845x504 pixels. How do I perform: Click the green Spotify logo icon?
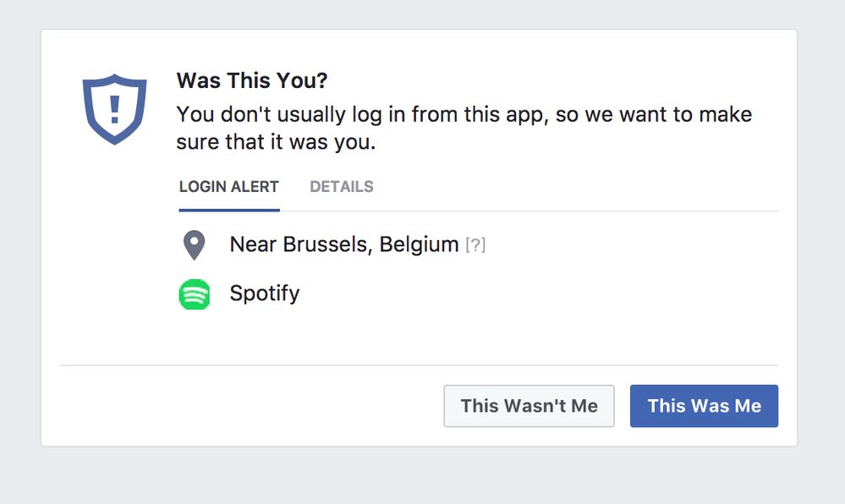pyautogui.click(x=194, y=294)
